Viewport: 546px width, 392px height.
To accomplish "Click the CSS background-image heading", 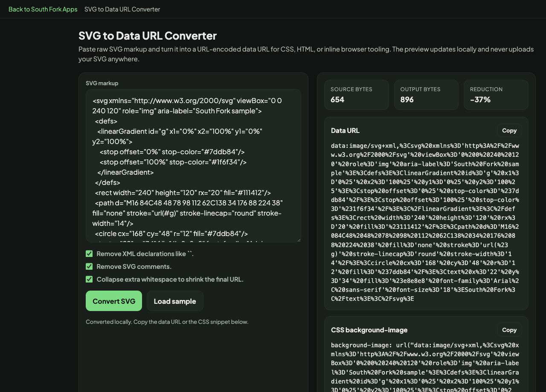I will [369, 330].
